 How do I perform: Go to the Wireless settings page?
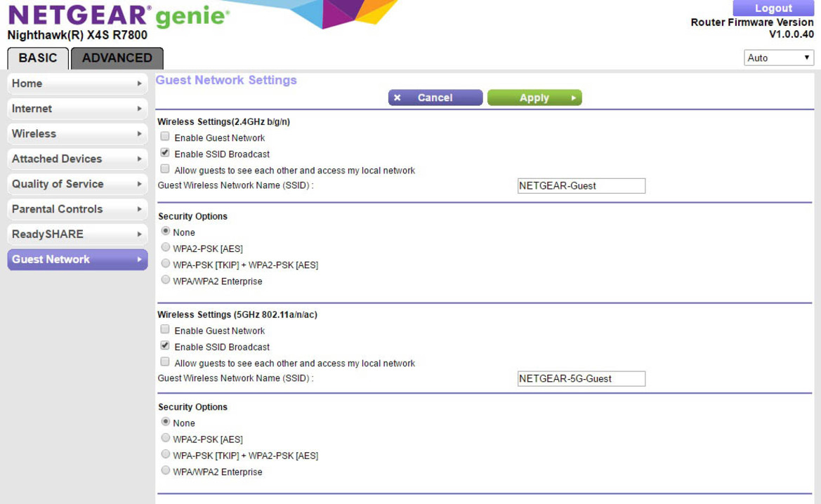click(x=77, y=134)
